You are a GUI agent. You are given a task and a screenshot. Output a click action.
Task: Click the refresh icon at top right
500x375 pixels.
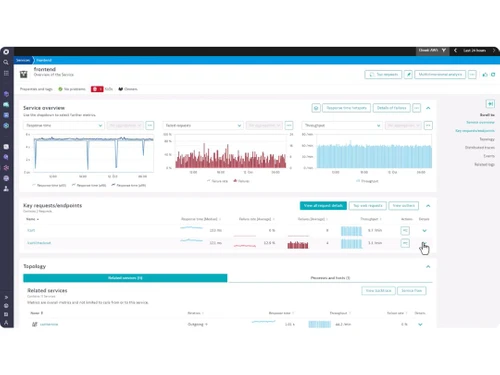[493, 74]
